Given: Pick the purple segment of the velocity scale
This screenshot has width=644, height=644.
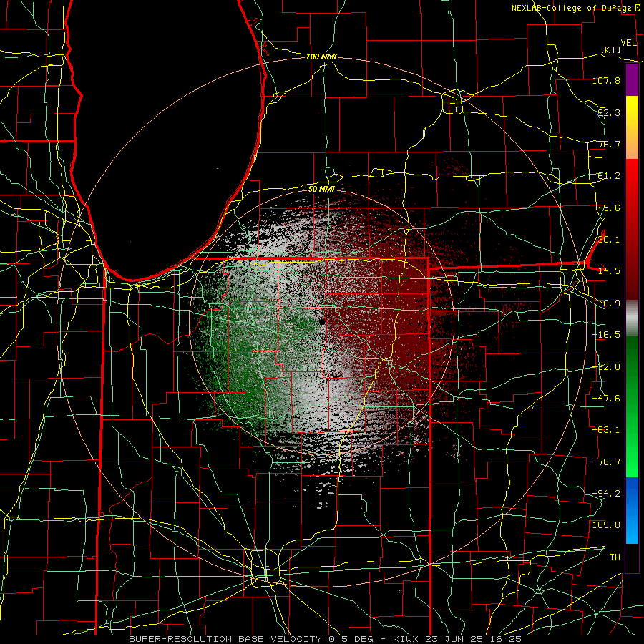Looking at the screenshot, I should 632,79.
